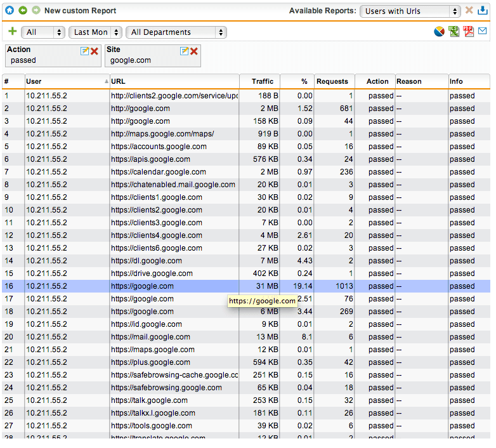Image resolution: width=496 pixels, height=448 pixels.
Task: Sort by the Traffic column header
Action: pyautogui.click(x=259, y=81)
